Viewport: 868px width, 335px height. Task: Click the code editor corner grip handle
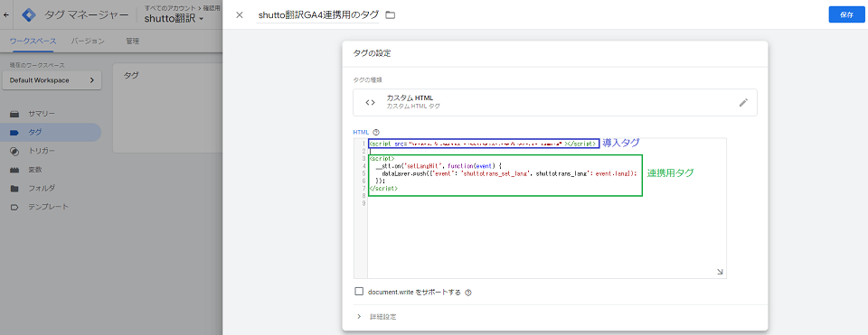720,272
